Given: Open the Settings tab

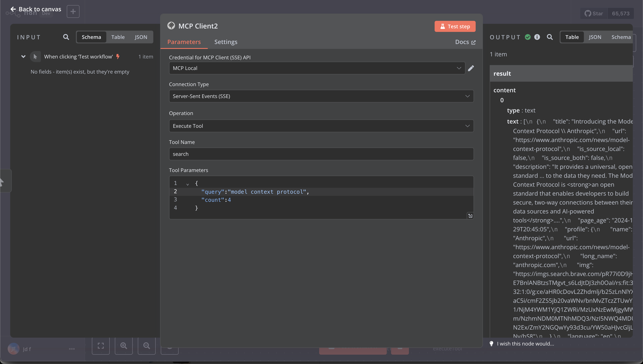Looking at the screenshot, I should click(226, 42).
